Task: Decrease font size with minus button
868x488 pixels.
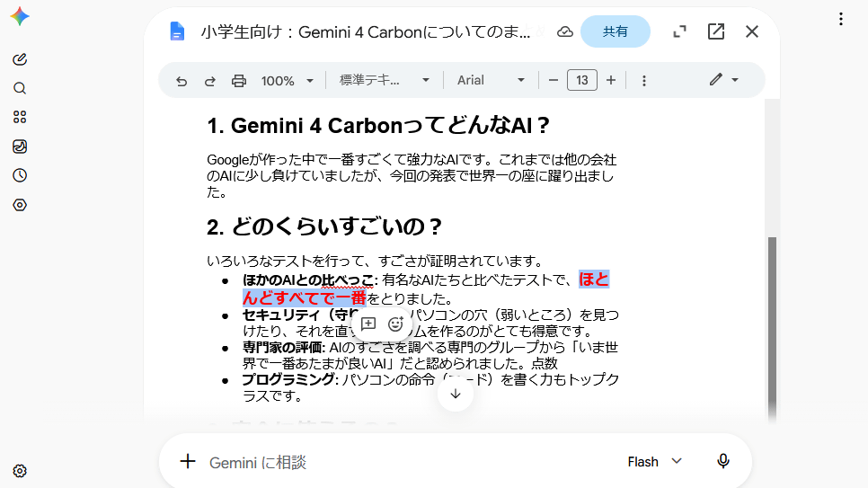Action: tap(553, 80)
